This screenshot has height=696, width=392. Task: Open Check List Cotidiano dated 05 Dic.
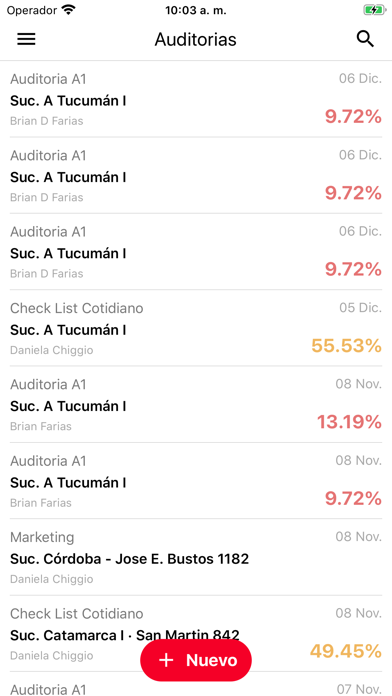(196, 328)
